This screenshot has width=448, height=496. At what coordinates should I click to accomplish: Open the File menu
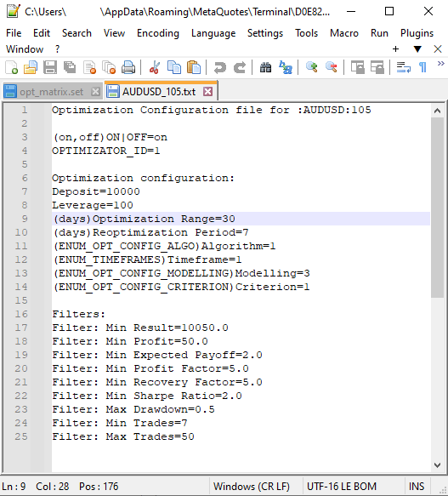14,33
